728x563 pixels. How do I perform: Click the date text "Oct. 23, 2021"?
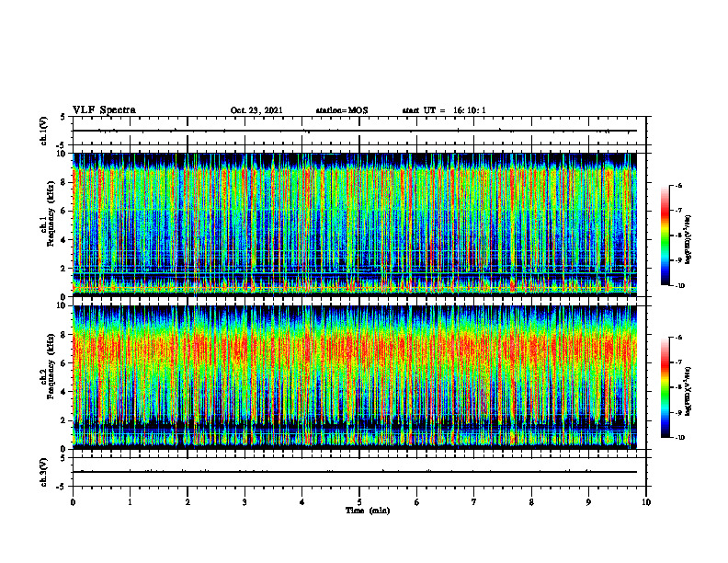(256, 110)
